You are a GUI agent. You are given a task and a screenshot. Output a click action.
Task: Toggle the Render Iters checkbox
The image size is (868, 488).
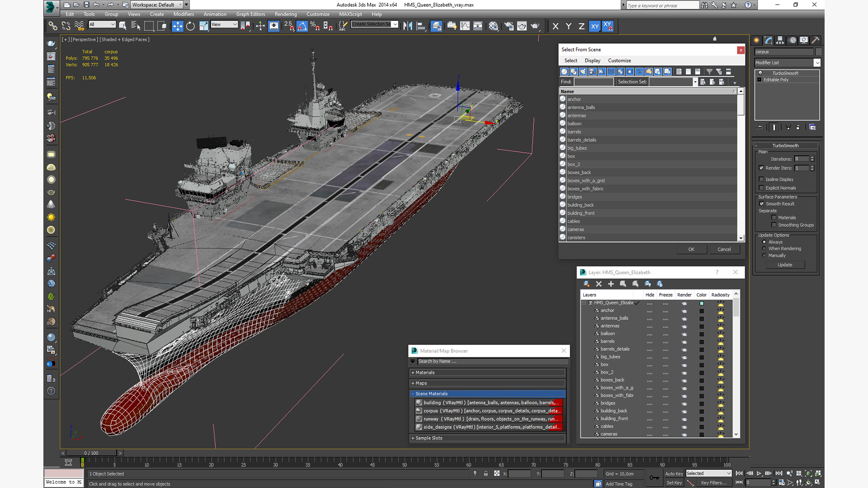point(761,168)
